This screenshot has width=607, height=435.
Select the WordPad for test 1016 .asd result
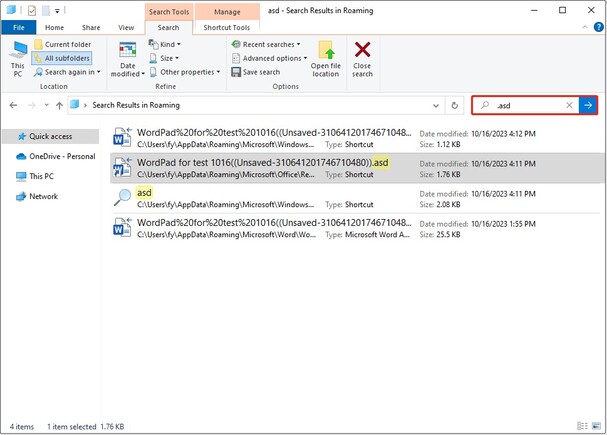(357, 168)
